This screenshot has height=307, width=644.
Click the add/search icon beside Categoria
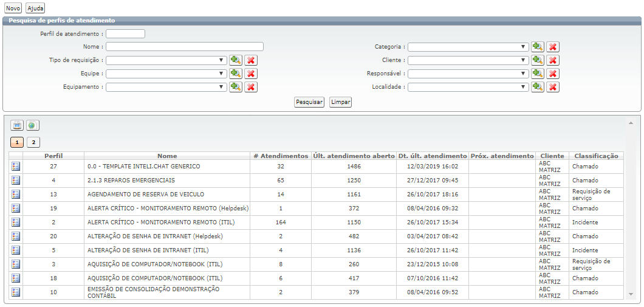pos(537,47)
